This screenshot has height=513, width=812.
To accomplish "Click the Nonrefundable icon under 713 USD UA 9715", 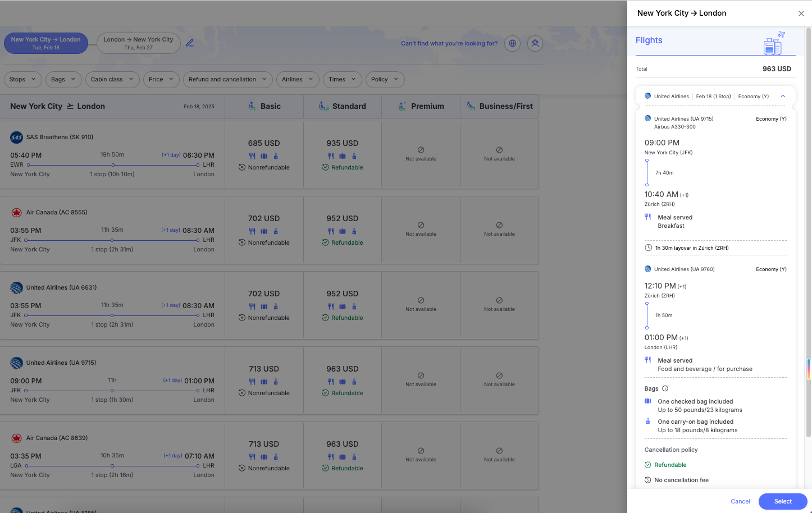I will (x=242, y=393).
